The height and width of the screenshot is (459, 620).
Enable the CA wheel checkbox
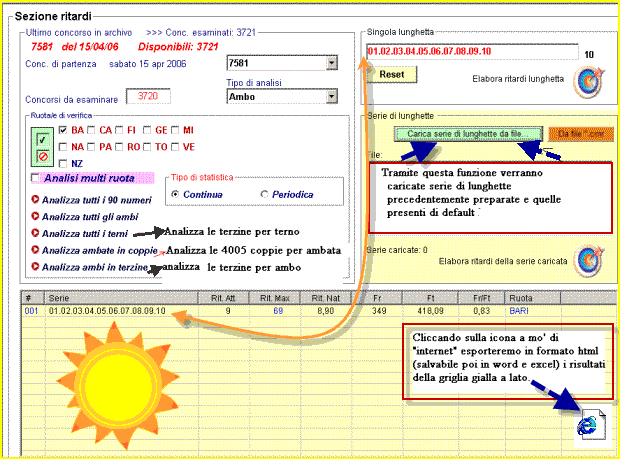pos(91,130)
